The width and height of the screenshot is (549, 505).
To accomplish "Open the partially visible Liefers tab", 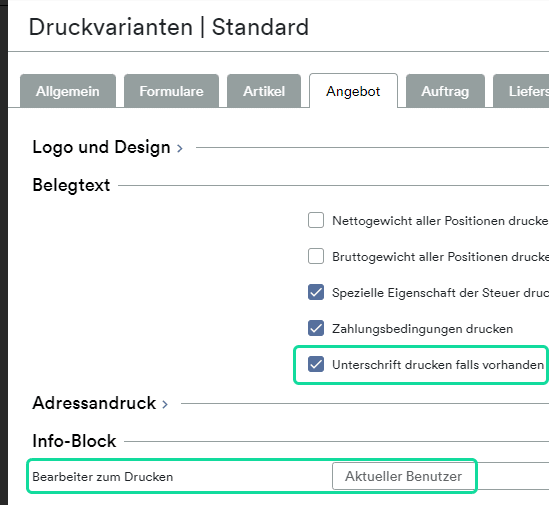I will 521,91.
